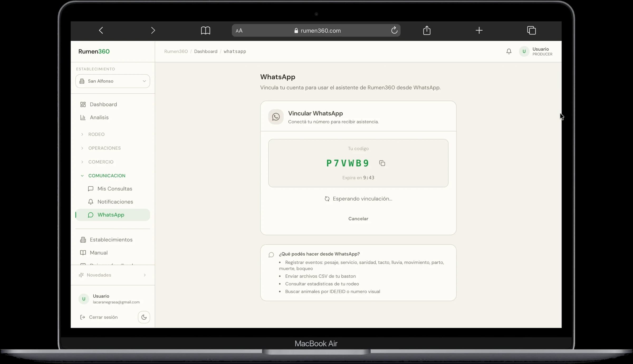
Task: Click Usuario PRODUCER label in header
Action: pos(542,51)
